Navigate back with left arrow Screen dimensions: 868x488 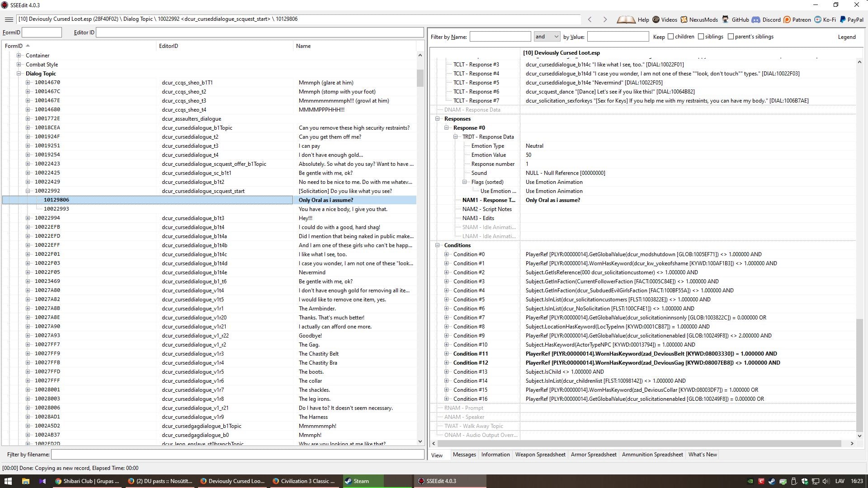[590, 19]
